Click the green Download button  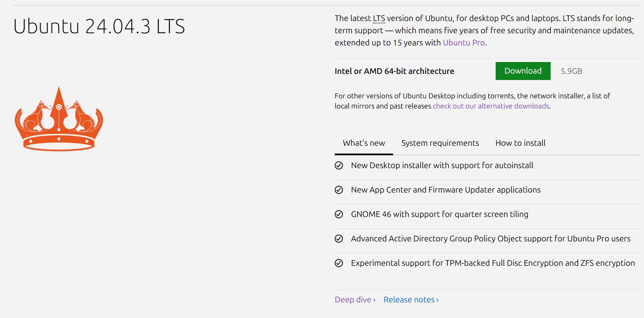tap(523, 71)
